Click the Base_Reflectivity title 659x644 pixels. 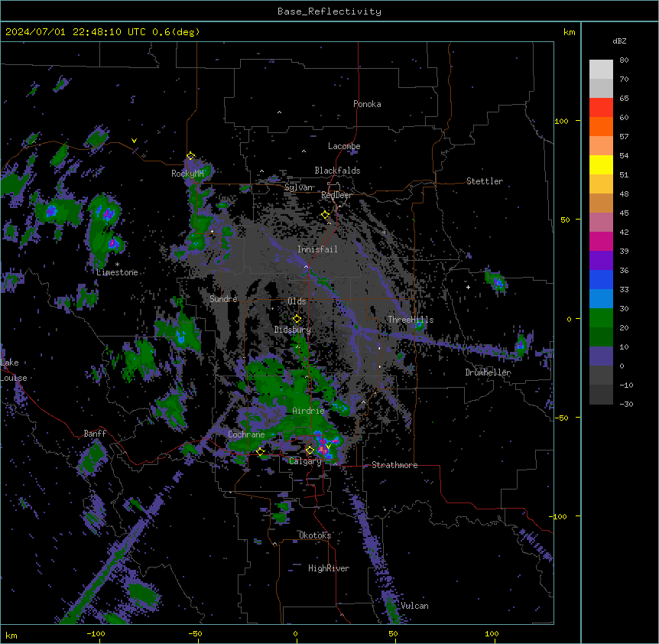[329, 11]
